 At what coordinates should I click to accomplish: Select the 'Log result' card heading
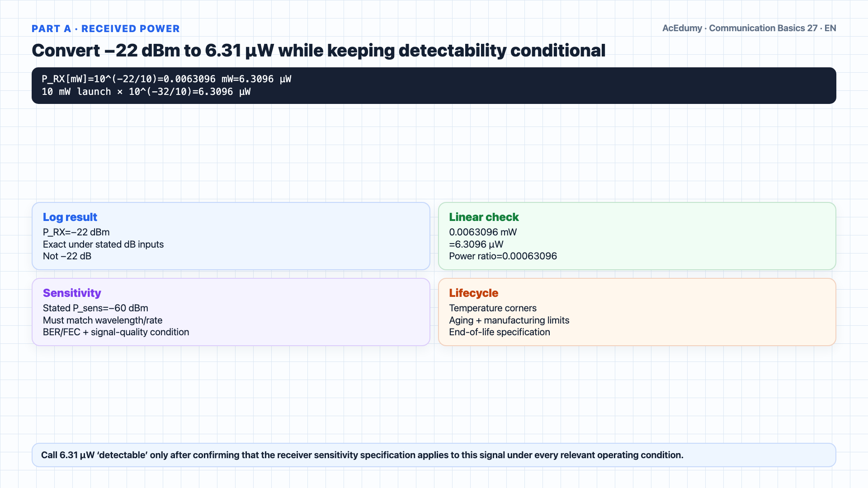(70, 217)
